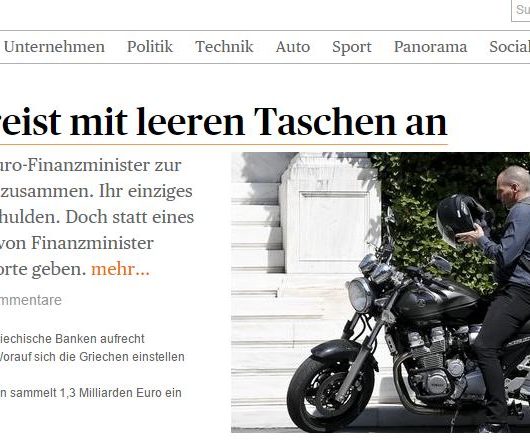
Task: Click the motorcycle headlight in the photo
Action: pos(361,296)
